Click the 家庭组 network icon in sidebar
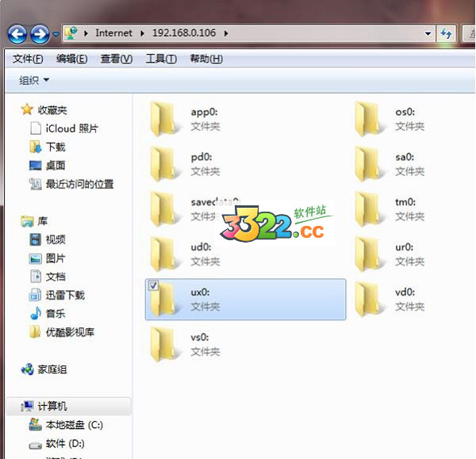 click(27, 369)
